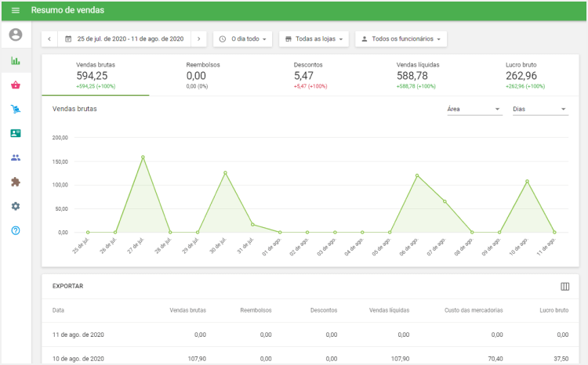Open the hamburger navigation menu
Image resolution: width=588 pixels, height=365 pixels.
pyautogui.click(x=15, y=10)
